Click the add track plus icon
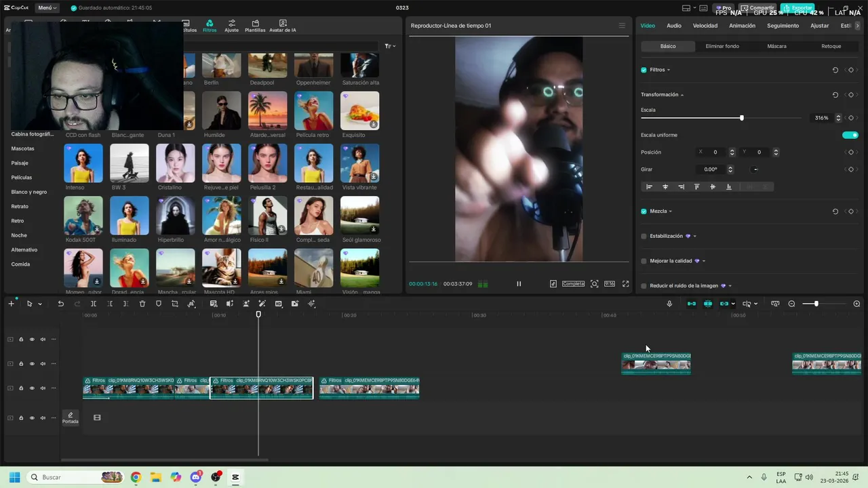This screenshot has height=488, width=868. pyautogui.click(x=11, y=304)
